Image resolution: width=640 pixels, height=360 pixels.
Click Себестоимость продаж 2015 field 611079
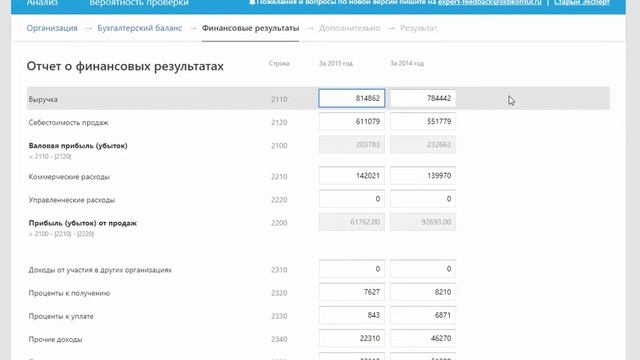(352, 122)
